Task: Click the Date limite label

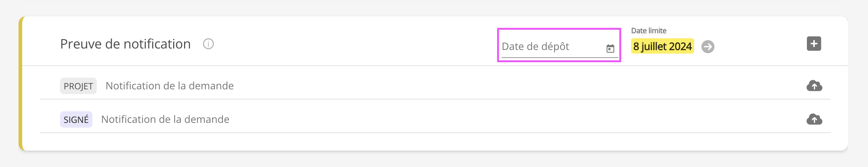Action: coord(649,31)
